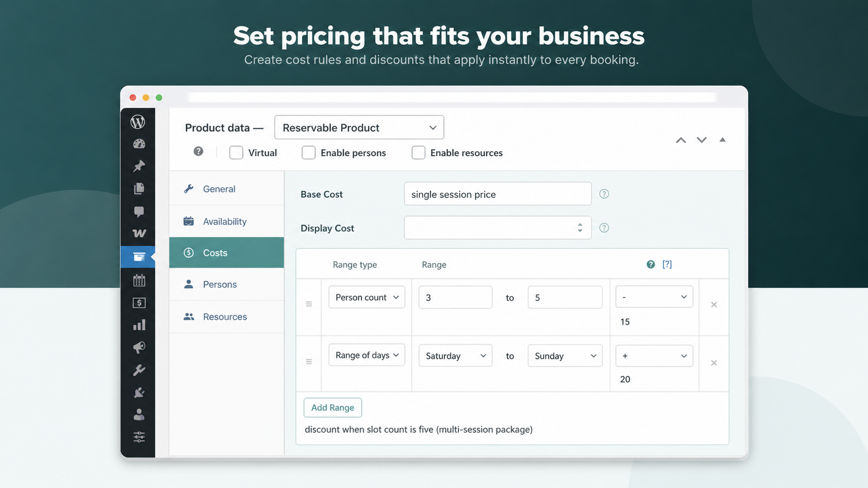Open the WordPress logo menu
The image size is (868, 488).
(138, 121)
